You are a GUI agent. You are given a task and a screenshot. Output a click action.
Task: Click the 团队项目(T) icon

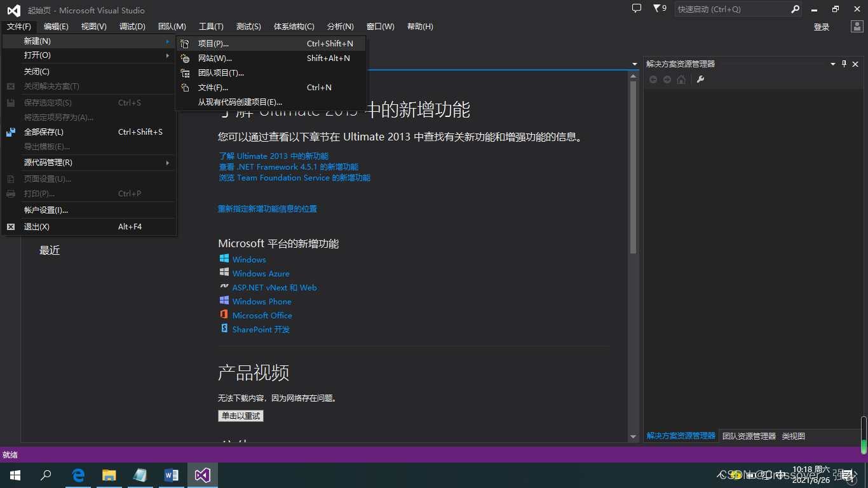click(185, 73)
